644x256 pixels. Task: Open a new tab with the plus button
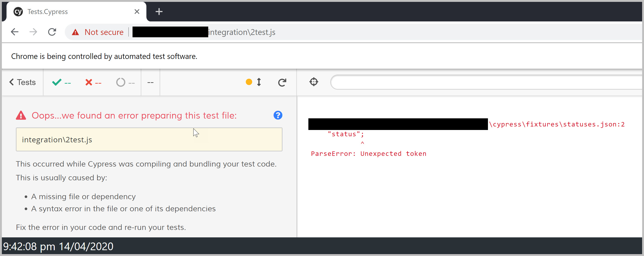click(159, 11)
